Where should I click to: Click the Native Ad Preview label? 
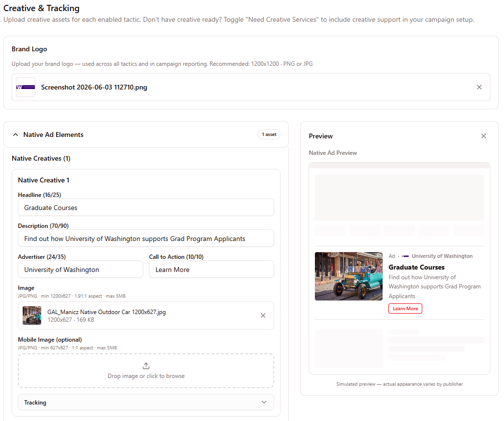(x=333, y=153)
